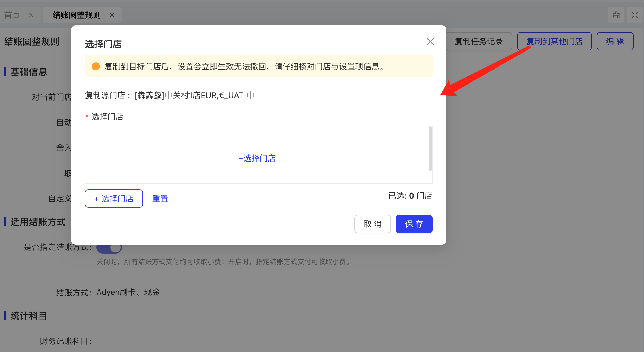This screenshot has width=644, height=352.
Task: Click the store list scrollbar
Action: tap(430, 149)
